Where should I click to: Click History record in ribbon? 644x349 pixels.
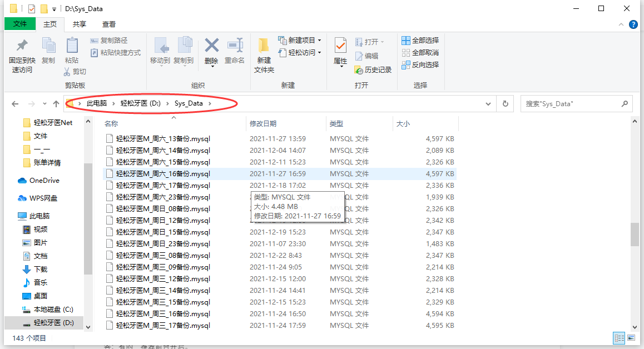pyautogui.click(x=373, y=70)
